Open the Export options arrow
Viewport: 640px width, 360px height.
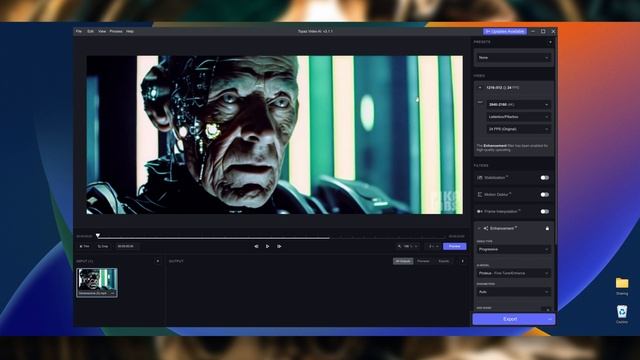coord(551,319)
